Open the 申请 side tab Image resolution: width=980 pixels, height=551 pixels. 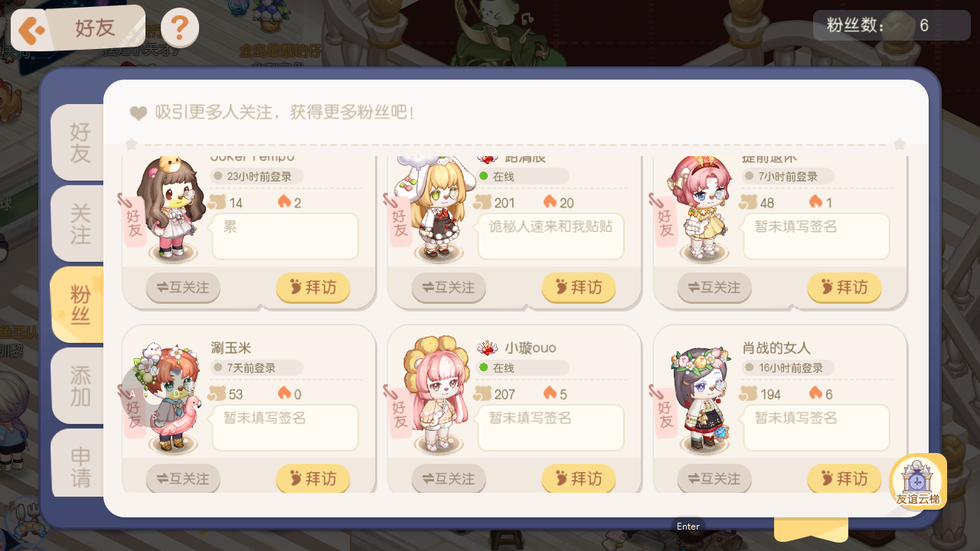pos(80,465)
